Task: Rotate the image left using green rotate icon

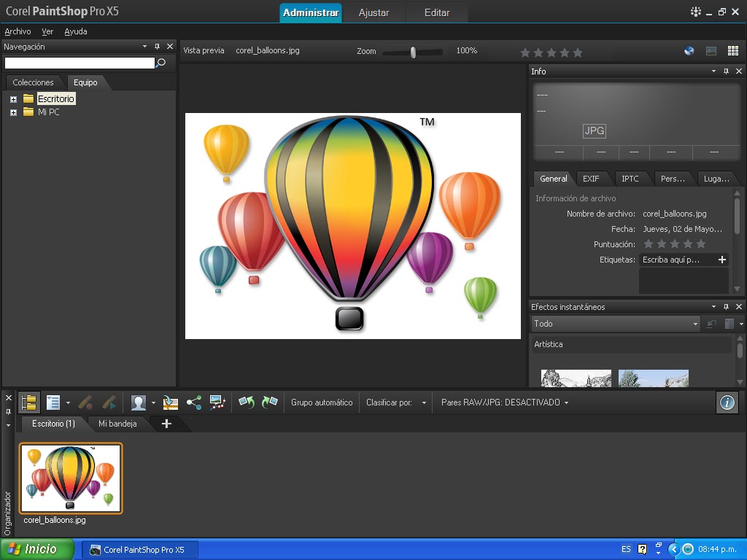Action: click(x=248, y=402)
